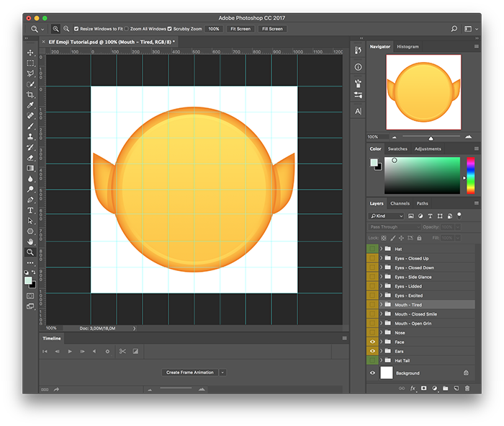Choose the Eraser tool
Viewport: 504px width, 426px height.
(x=30, y=157)
